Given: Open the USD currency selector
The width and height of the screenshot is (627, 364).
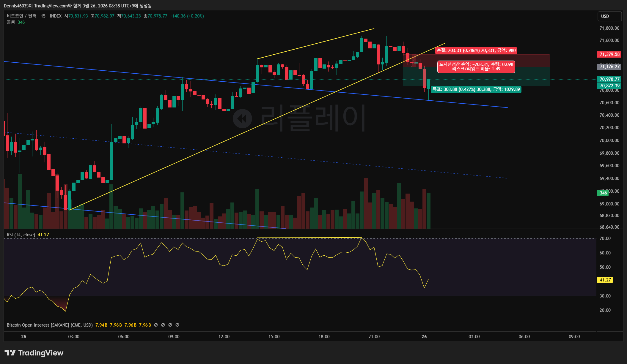Looking at the screenshot, I should (x=609, y=16).
